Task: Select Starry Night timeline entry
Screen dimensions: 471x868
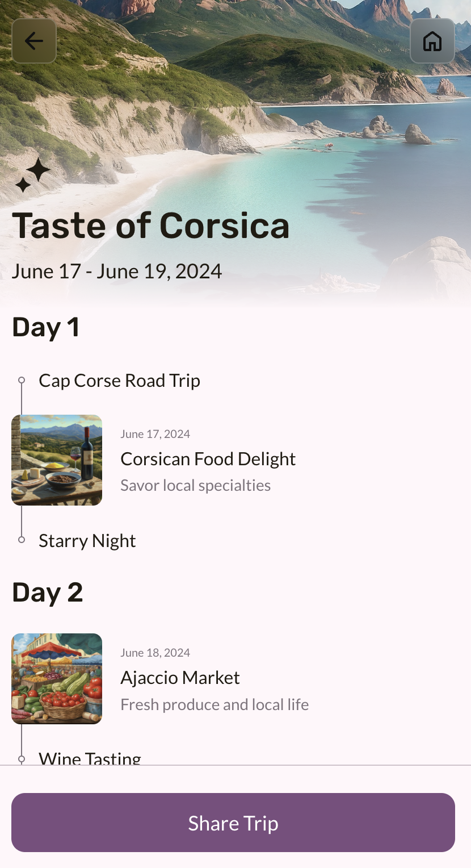Action: pos(87,541)
